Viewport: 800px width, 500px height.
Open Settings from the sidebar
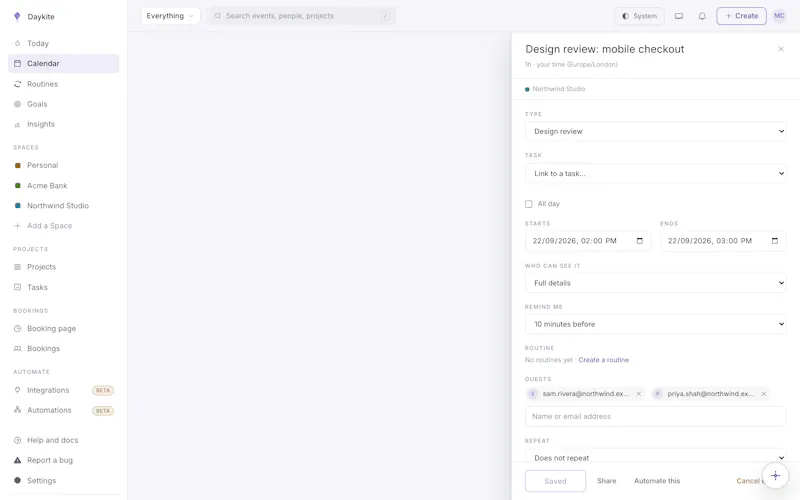point(63,481)
